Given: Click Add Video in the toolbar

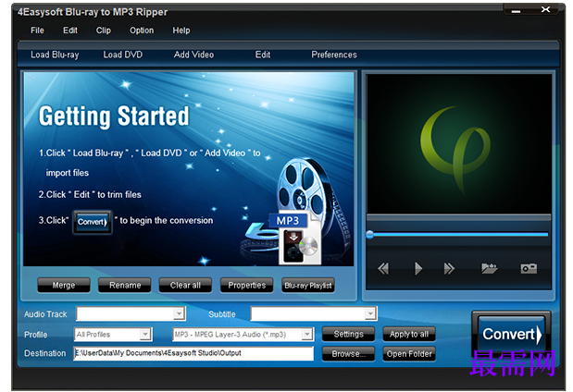Looking at the screenshot, I should point(193,55).
